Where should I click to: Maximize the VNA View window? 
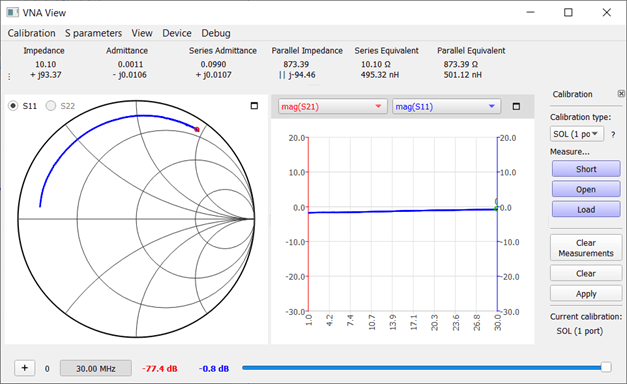568,12
